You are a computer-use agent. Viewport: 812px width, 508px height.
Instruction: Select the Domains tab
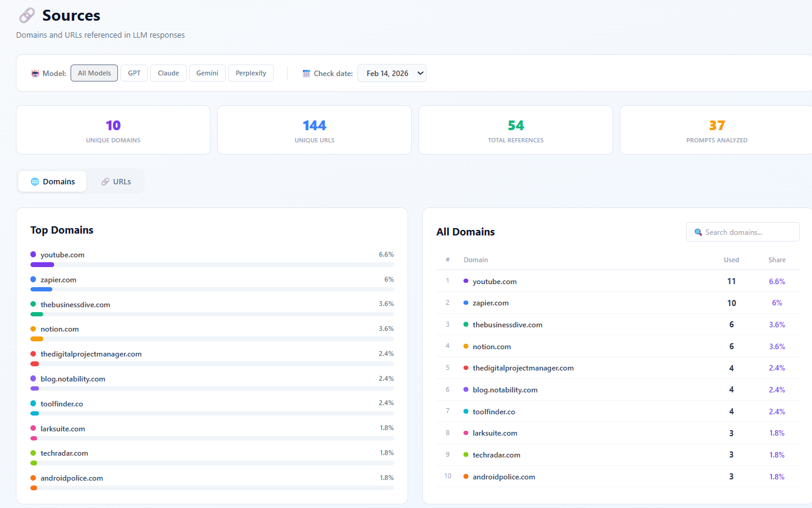coord(52,181)
